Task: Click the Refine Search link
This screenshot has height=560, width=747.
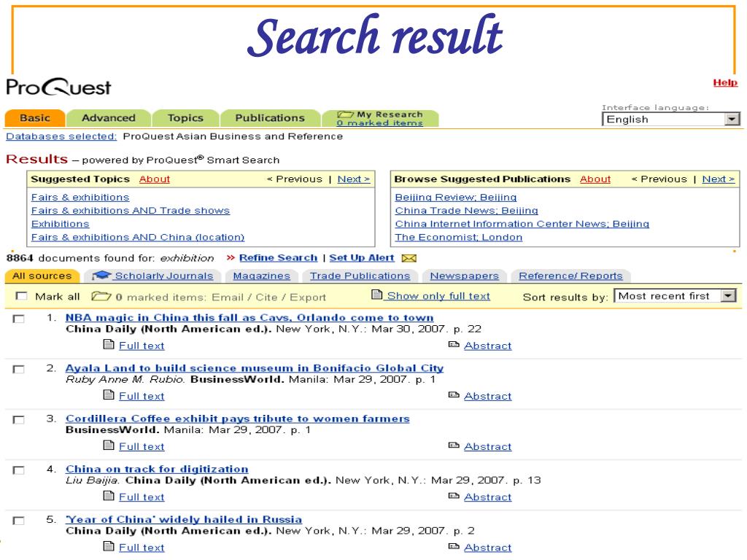Action: [278, 257]
